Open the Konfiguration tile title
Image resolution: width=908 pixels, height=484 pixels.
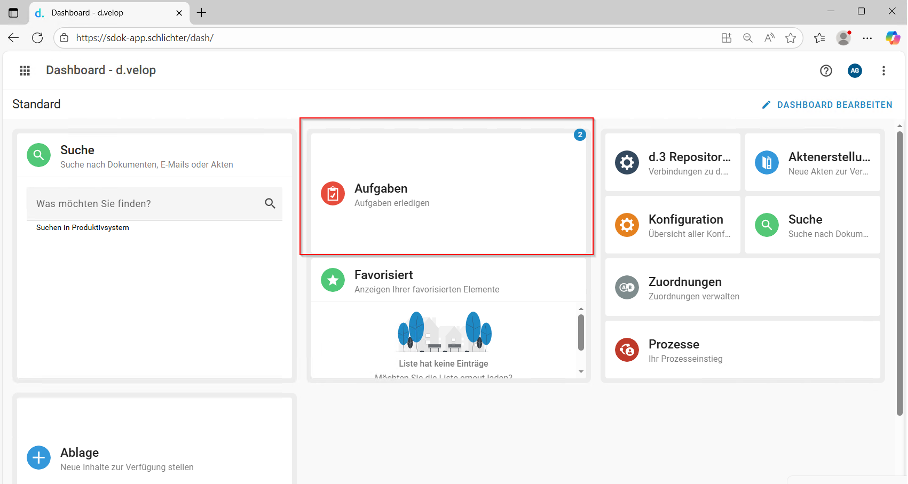[x=686, y=219]
